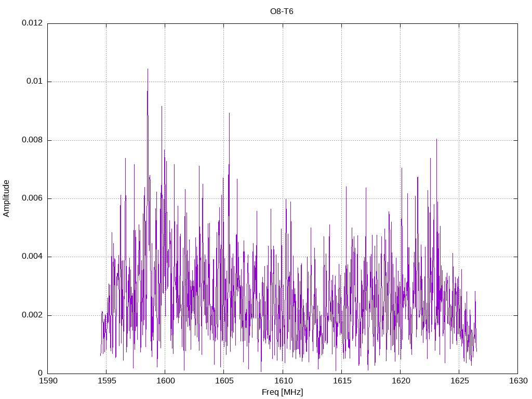Click the tallest spectrum peak near 1598.5 MHz
532x399 pixels.
(x=148, y=70)
